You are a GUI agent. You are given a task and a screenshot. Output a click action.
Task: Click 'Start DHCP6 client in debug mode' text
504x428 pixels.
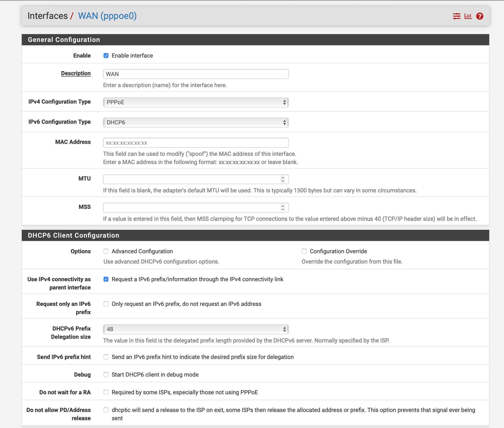click(155, 375)
